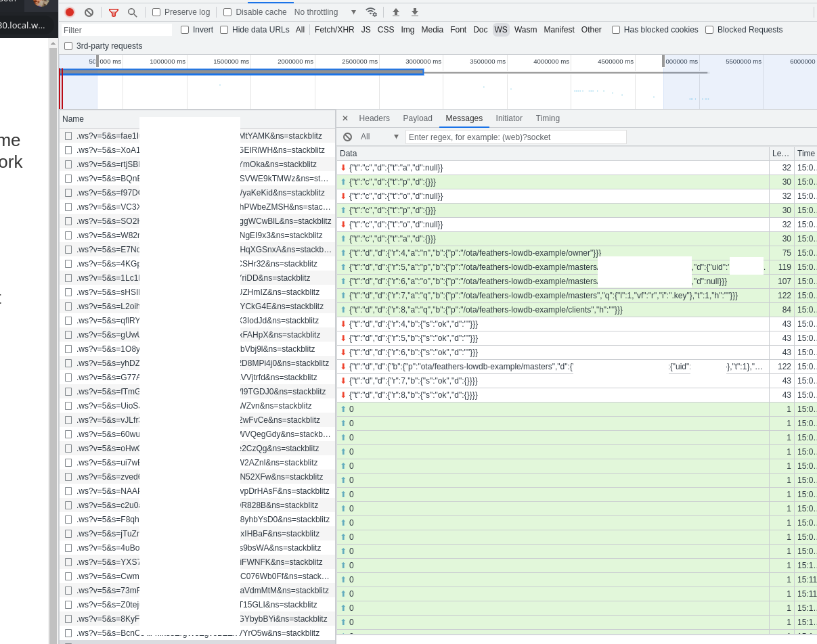Select request .ws?v=5&s=NAAF in list
Screen dimensions: 817x644
197,491
